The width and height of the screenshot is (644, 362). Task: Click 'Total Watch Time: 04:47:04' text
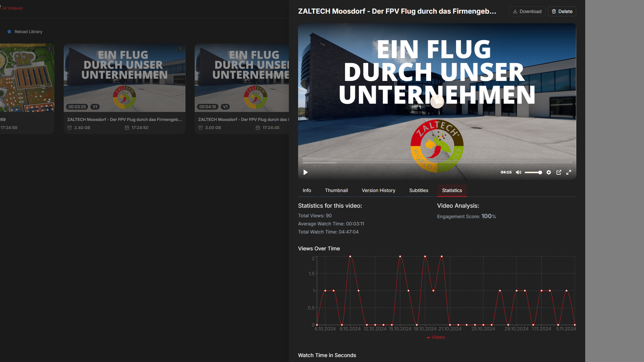coord(328,232)
